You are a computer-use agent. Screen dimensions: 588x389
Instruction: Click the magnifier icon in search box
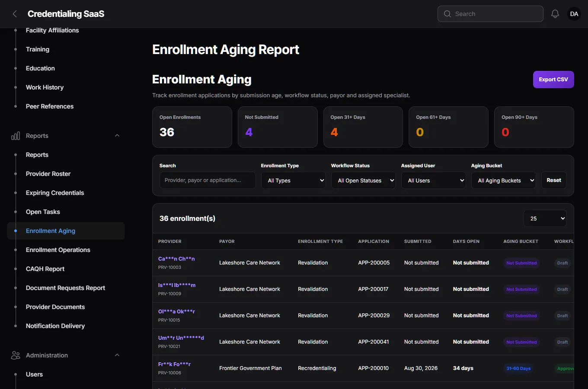(x=447, y=14)
